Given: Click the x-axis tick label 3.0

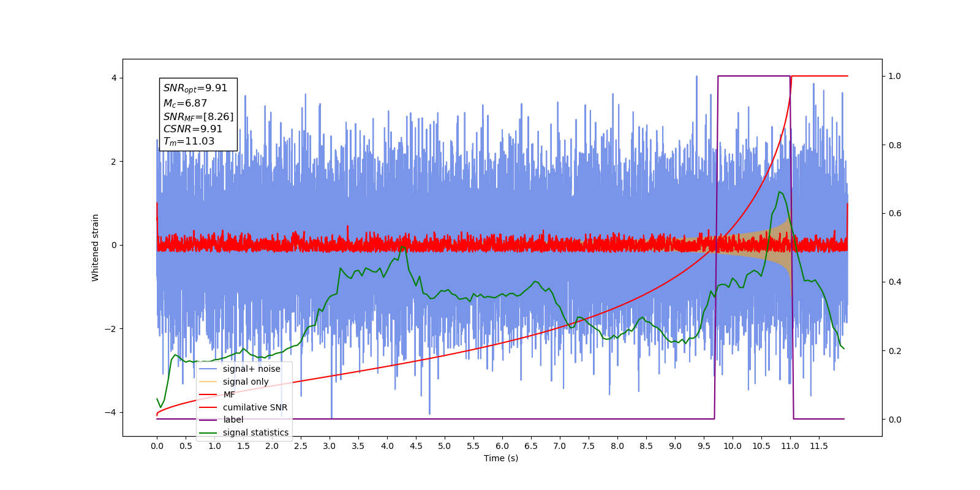Looking at the screenshot, I should (x=330, y=446).
